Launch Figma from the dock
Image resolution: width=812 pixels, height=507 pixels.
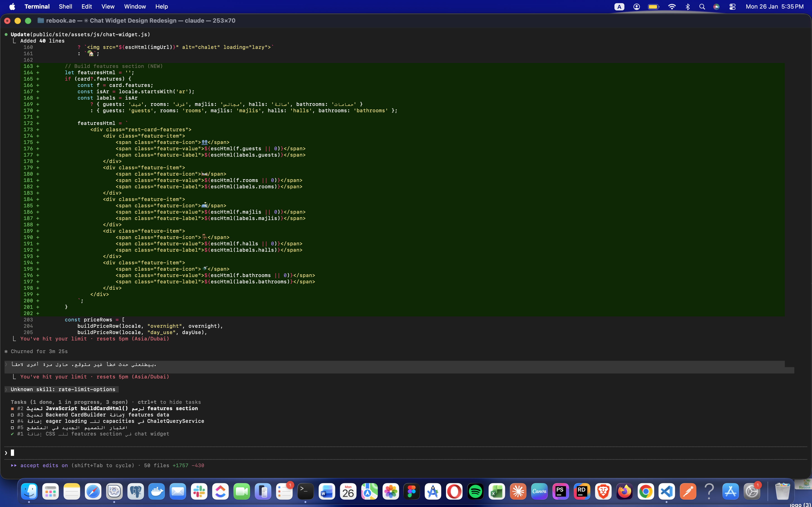pos(412,492)
